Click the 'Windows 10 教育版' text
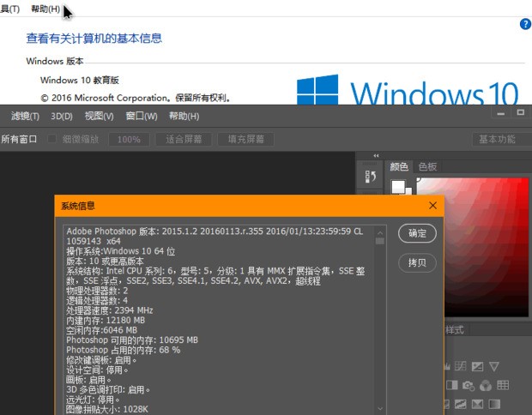 80,81
